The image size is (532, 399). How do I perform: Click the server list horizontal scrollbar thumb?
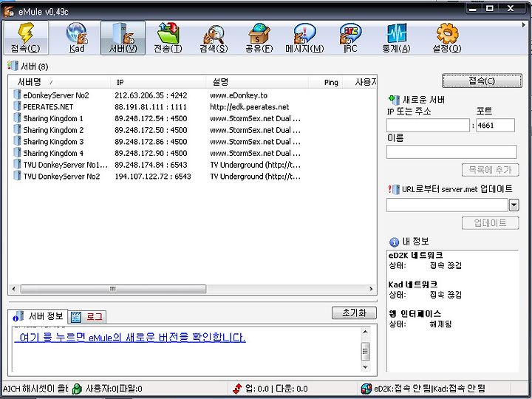click(113, 289)
